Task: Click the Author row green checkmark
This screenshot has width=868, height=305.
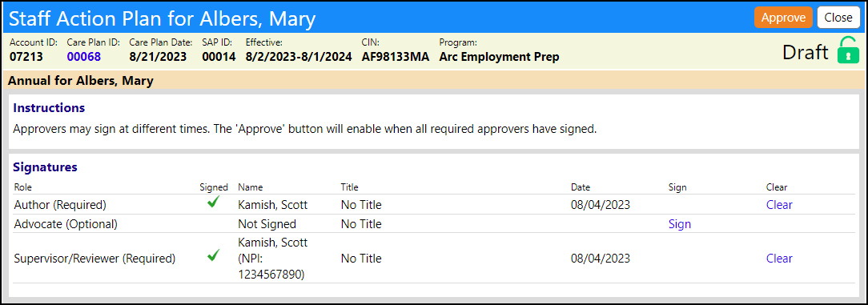Action: coord(213,203)
